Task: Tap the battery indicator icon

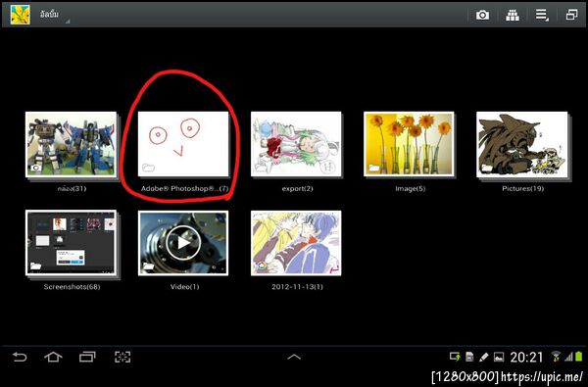Action: coord(579,357)
